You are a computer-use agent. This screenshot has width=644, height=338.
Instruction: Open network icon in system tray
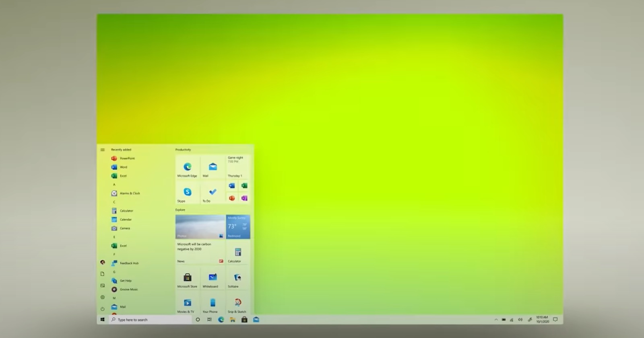click(512, 320)
